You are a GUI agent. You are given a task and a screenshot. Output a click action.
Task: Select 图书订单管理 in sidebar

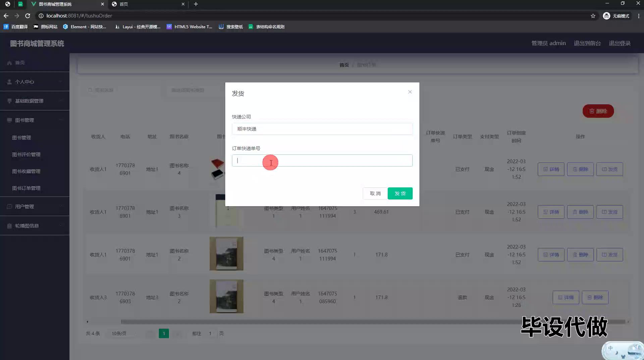pyautogui.click(x=26, y=188)
